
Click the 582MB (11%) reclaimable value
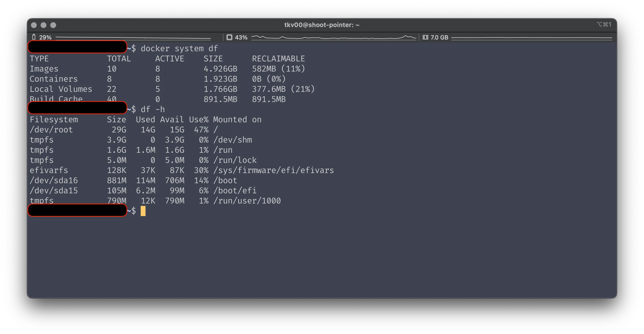pos(278,69)
